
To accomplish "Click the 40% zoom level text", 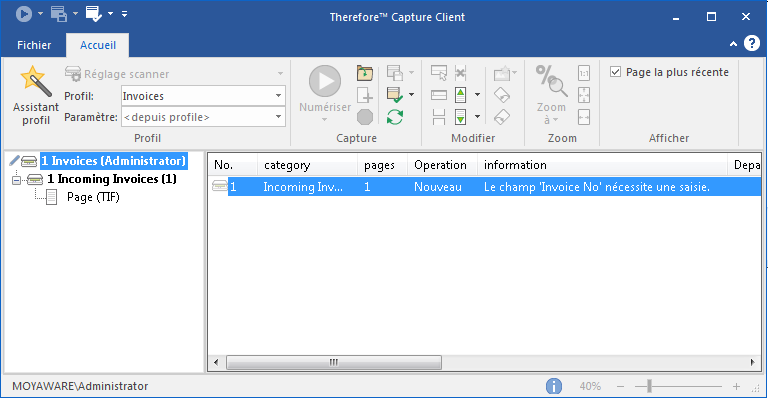I will pos(590,386).
